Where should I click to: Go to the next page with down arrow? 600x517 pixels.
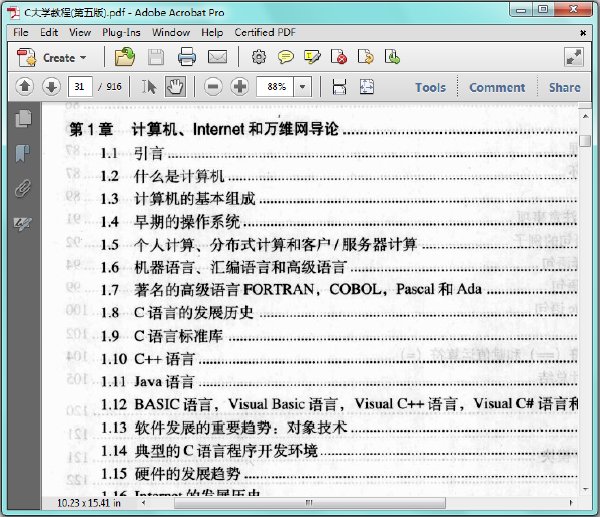pos(51,87)
